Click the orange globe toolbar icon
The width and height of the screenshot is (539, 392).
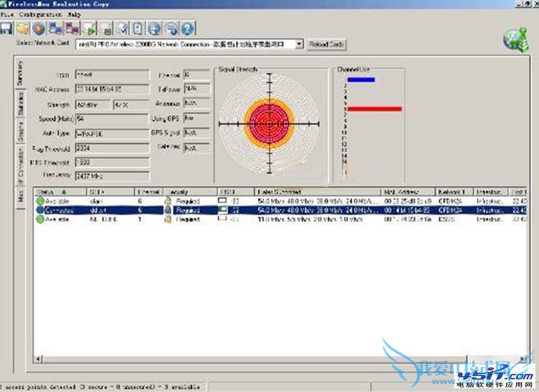[38, 29]
